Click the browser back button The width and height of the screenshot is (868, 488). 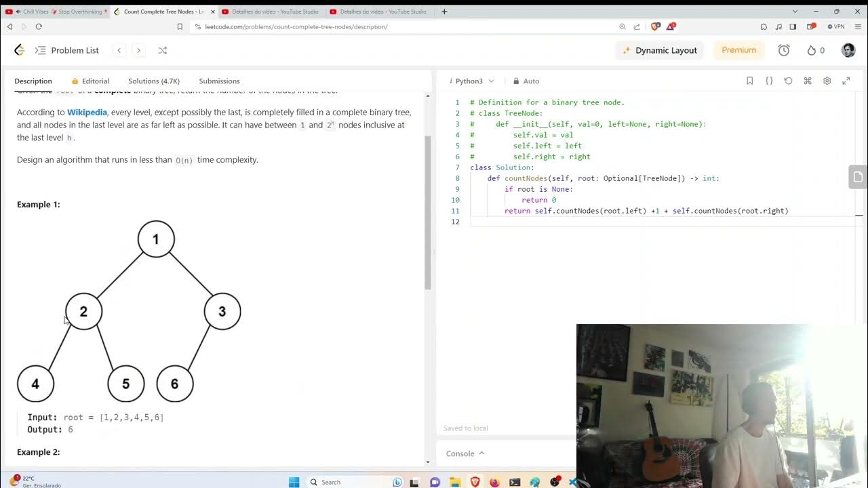9,26
